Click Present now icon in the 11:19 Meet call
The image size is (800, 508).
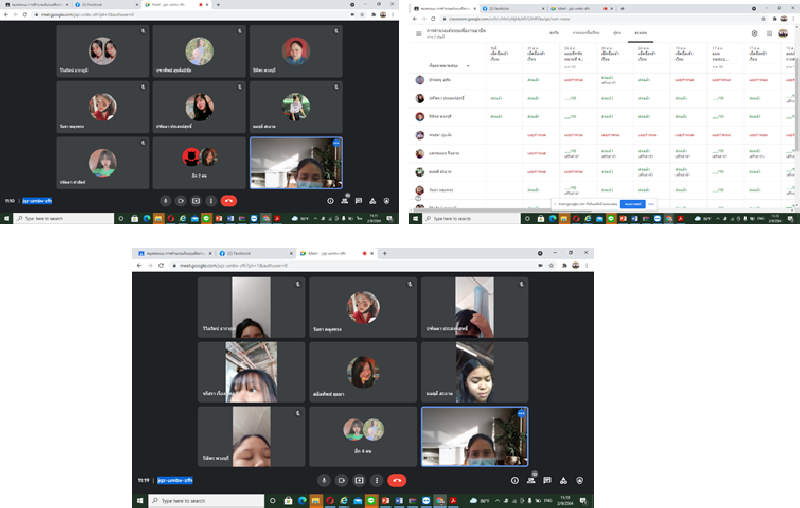(360, 480)
